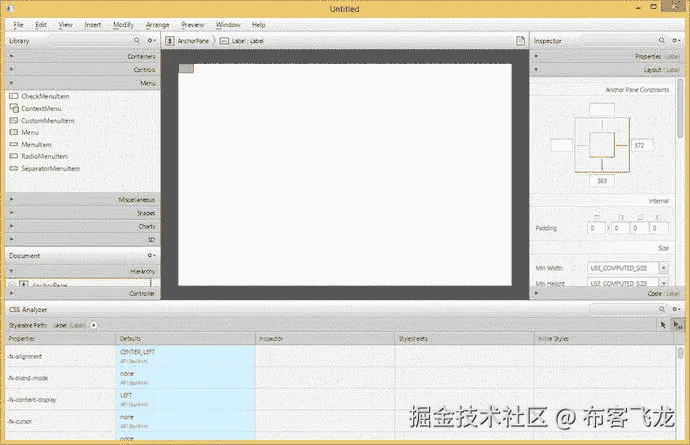Toggle the right anchor line constraint
690x445 pixels.
[622, 145]
